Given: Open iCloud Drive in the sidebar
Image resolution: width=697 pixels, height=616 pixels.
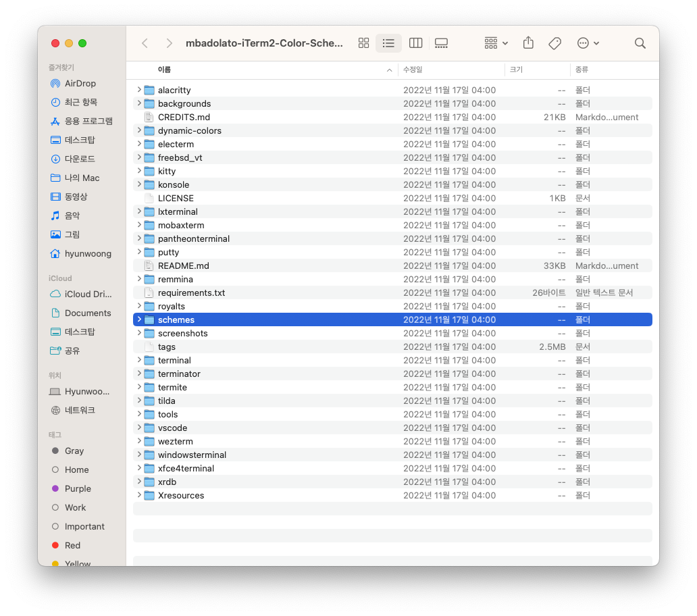Looking at the screenshot, I should [80, 294].
